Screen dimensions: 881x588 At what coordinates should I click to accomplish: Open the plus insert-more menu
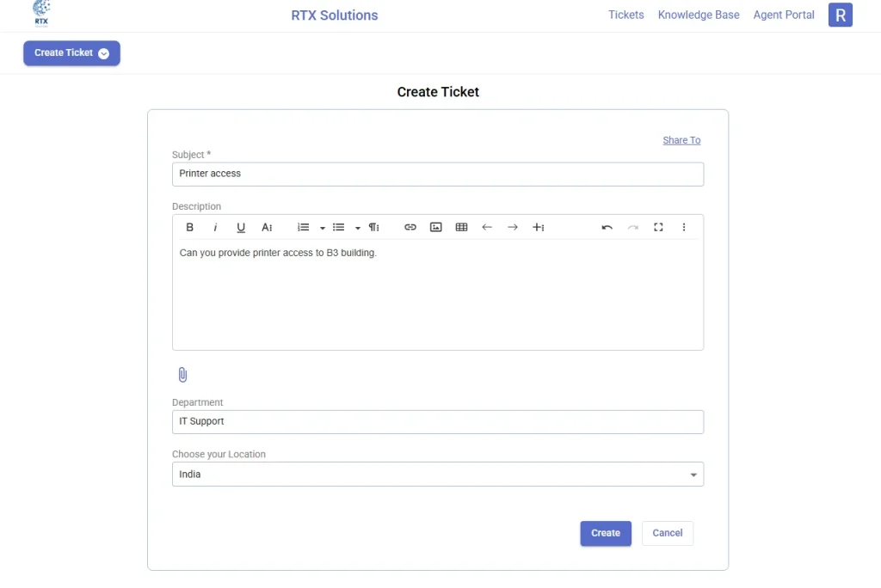539,228
